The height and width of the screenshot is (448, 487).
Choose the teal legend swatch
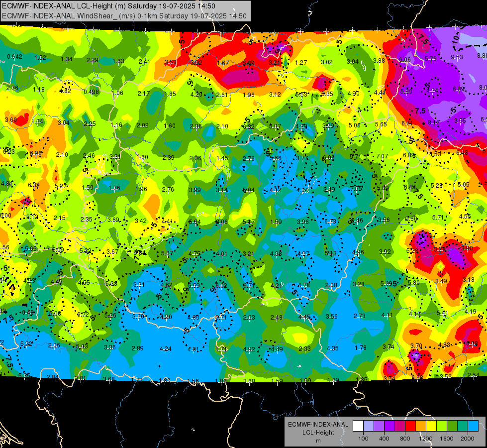coord(463,426)
